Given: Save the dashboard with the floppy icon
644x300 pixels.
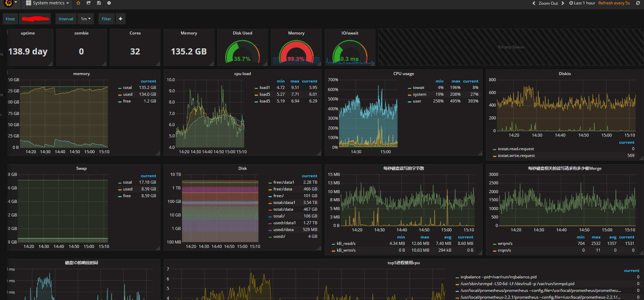Looking at the screenshot, I should point(99,3).
